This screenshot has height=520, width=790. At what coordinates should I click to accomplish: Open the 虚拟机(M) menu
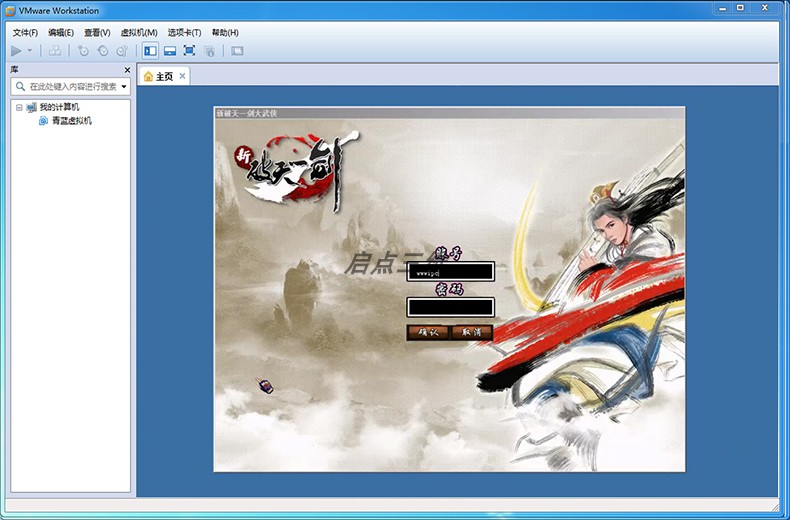[x=139, y=33]
